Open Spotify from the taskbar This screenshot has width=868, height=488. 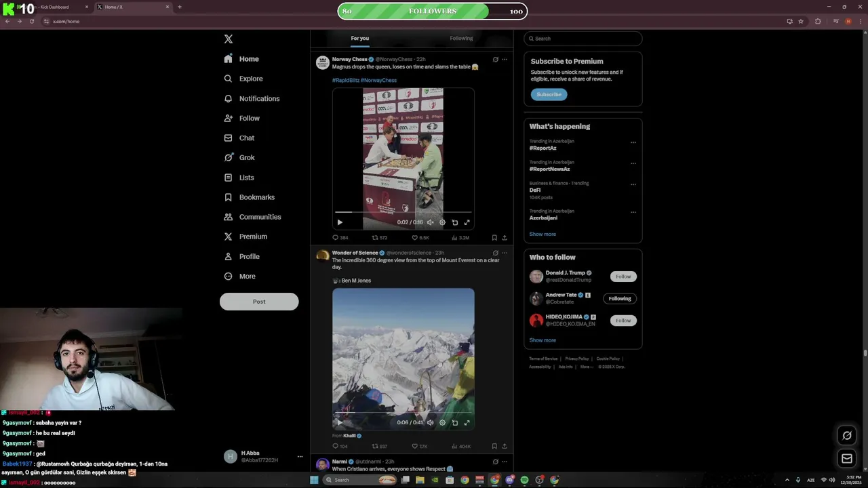pos(524,480)
